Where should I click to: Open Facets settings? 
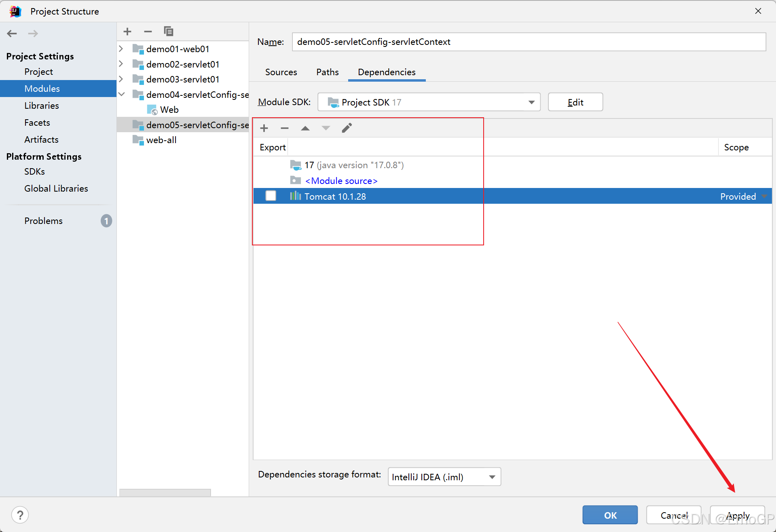(37, 122)
